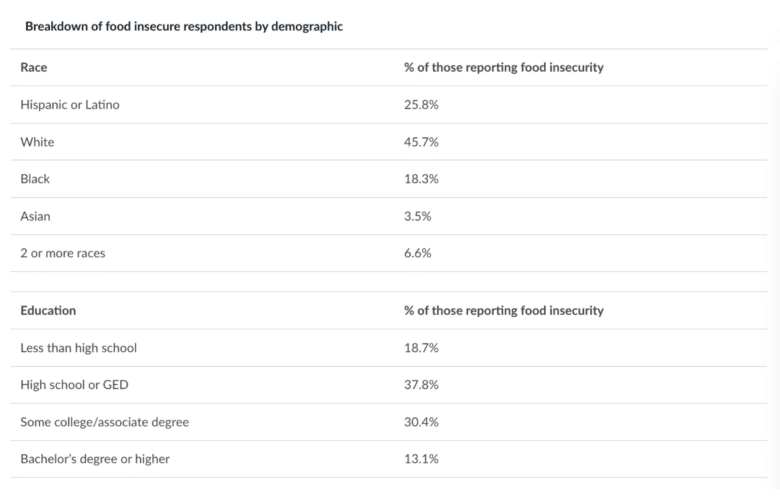The image size is (780, 502).
Task: Select the "Bachelor's degree or higher" label
Action: (95, 459)
